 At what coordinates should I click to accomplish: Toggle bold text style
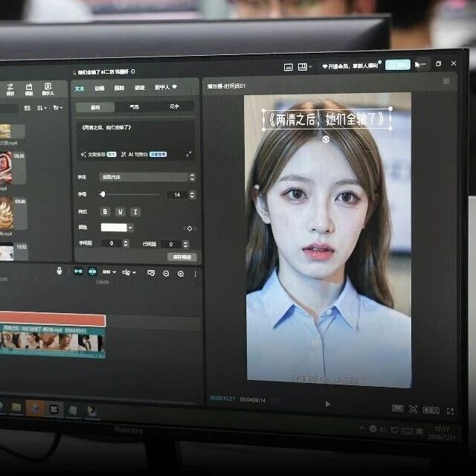tap(105, 211)
